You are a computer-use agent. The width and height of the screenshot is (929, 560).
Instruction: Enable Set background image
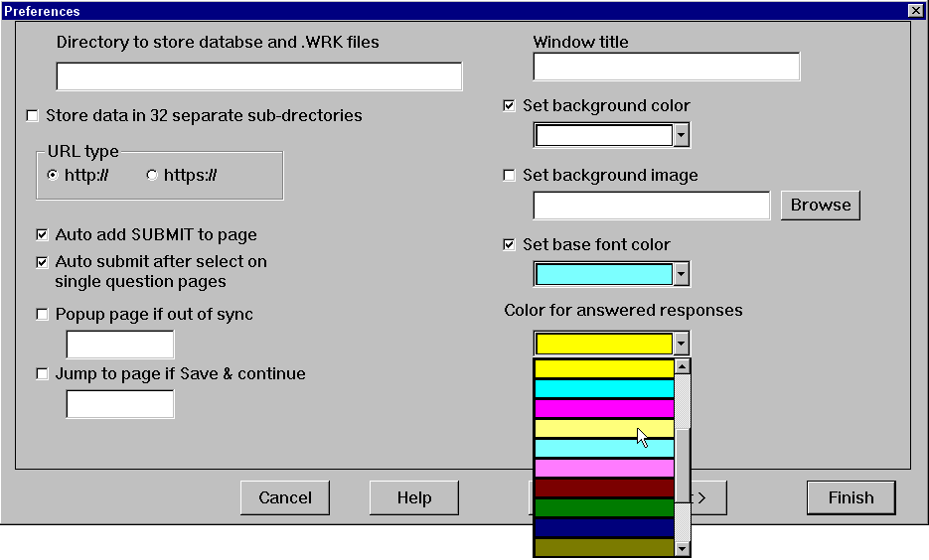pyautogui.click(x=509, y=176)
